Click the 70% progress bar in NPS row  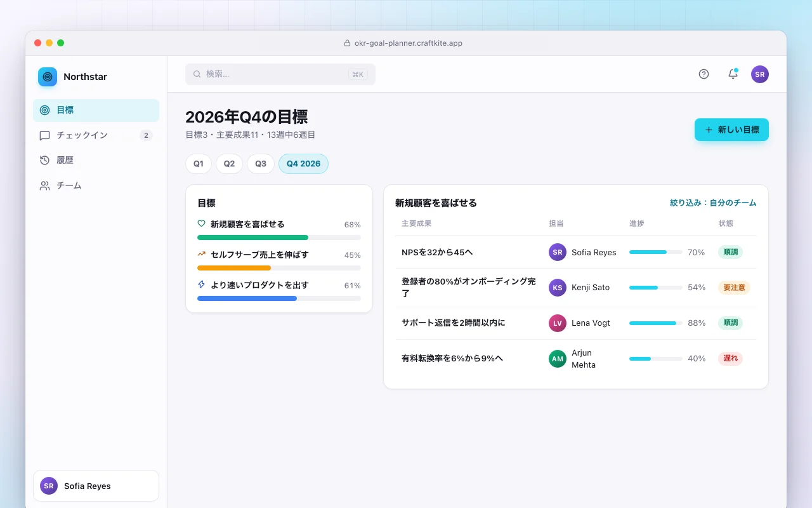coord(656,252)
